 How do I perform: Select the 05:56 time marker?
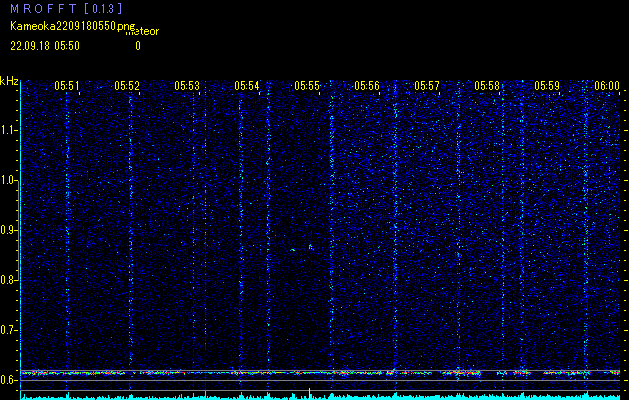click(x=367, y=86)
